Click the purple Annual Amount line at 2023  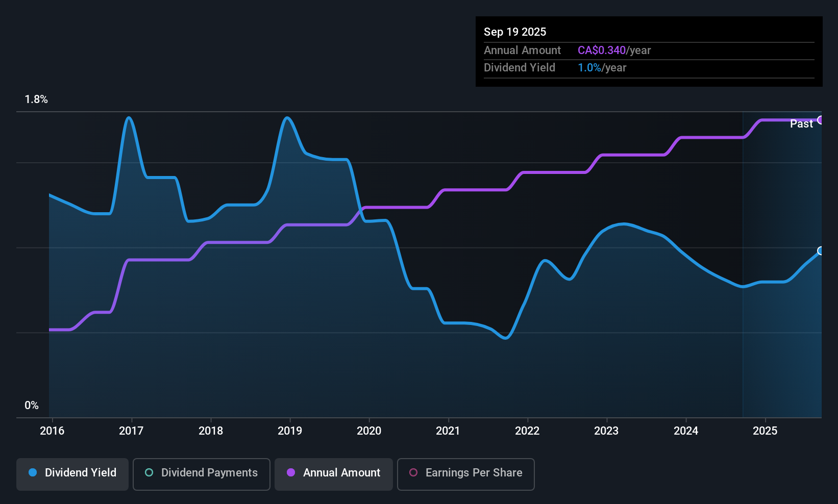coord(606,155)
